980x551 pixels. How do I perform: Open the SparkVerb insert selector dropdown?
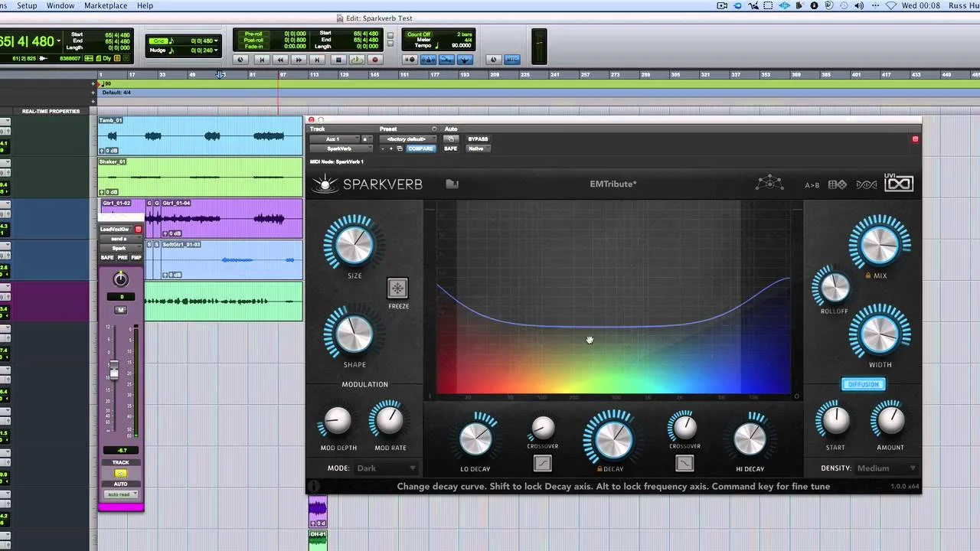[x=341, y=148]
